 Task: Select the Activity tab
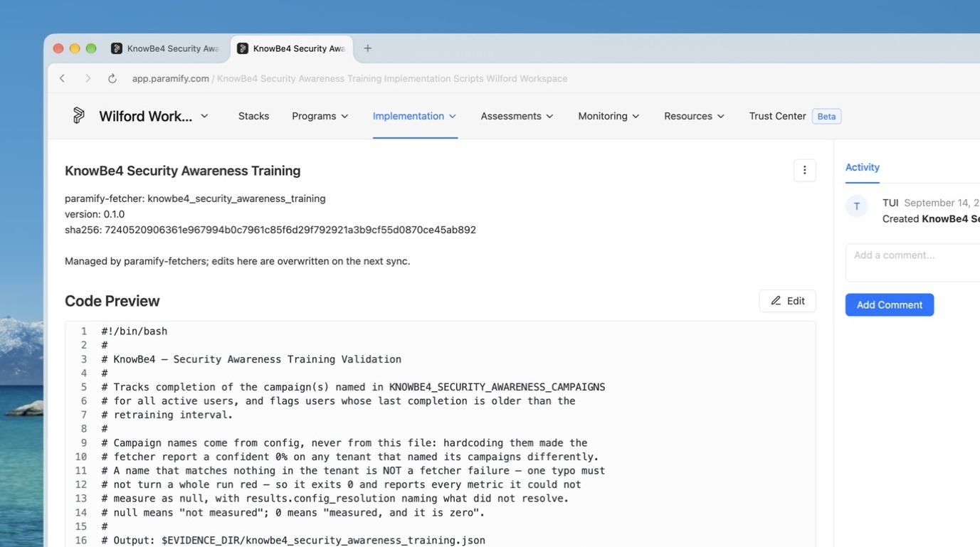coord(862,167)
